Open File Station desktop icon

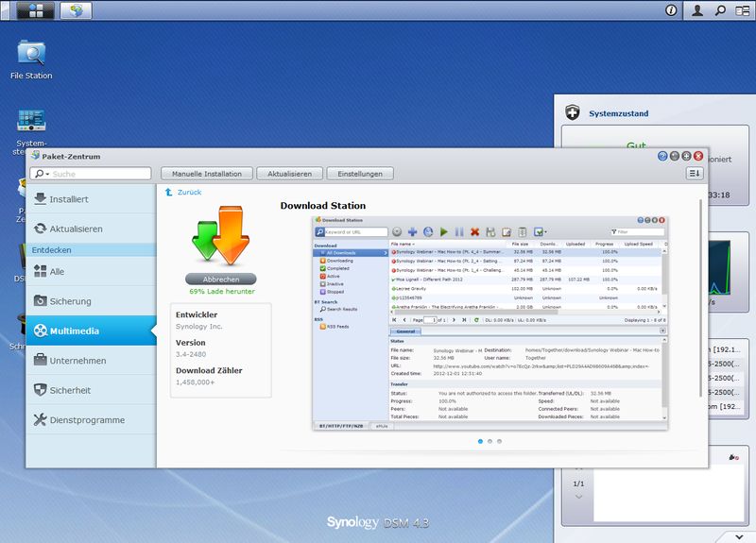(31, 60)
